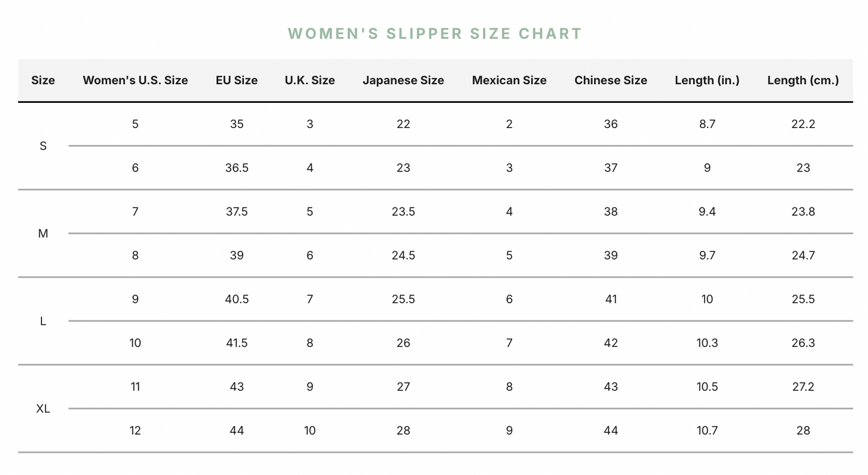Viewport: 868px width, 475px height.
Task: Click the 40.5 EU size cell
Action: pyautogui.click(x=237, y=299)
